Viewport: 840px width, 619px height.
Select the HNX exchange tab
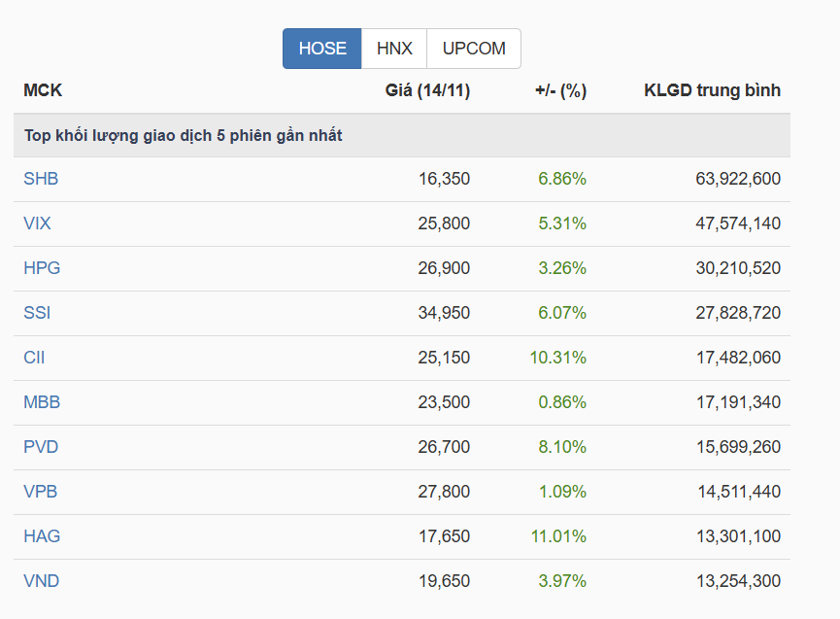[x=394, y=49]
